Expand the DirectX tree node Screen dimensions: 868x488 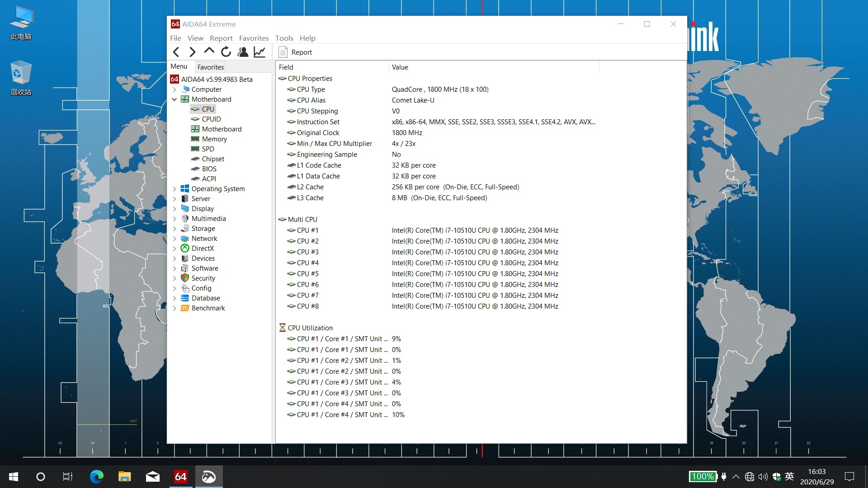tap(175, 249)
